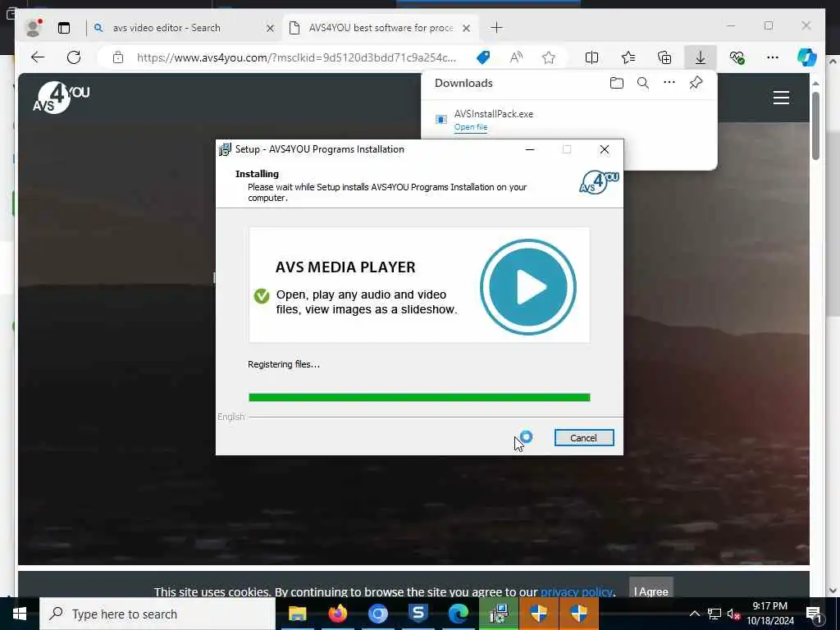The image size is (840, 630).
Task: Switch to avs video editor Search tab
Action: pos(166,28)
